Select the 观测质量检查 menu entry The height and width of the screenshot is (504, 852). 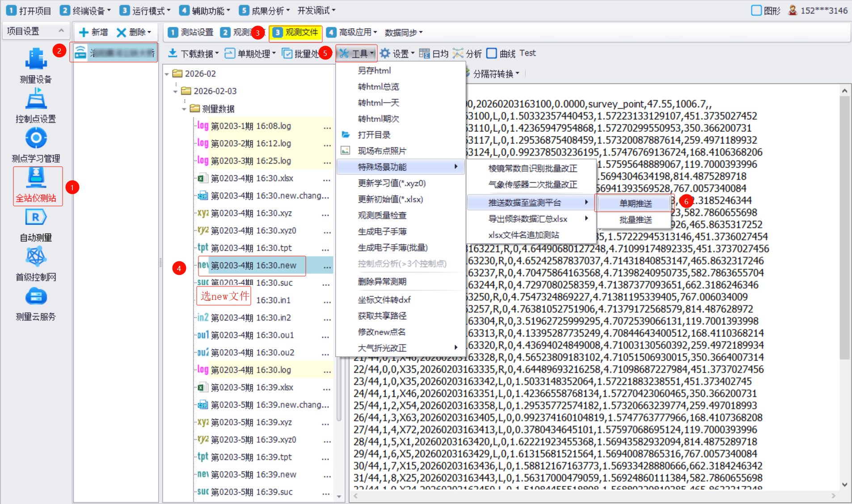pyautogui.click(x=382, y=215)
